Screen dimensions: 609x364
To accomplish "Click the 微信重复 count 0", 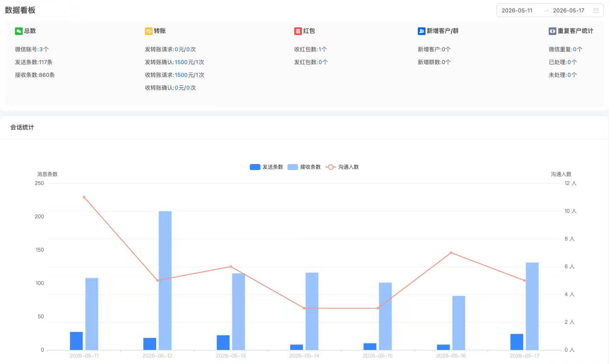I will [575, 50].
